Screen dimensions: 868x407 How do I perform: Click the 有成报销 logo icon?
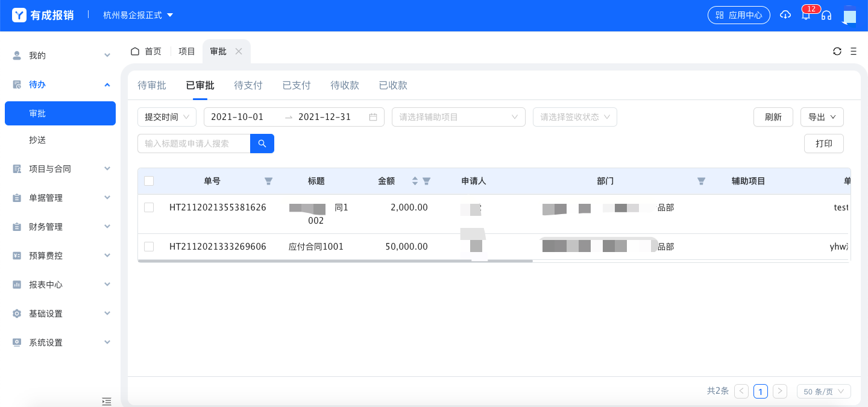19,15
